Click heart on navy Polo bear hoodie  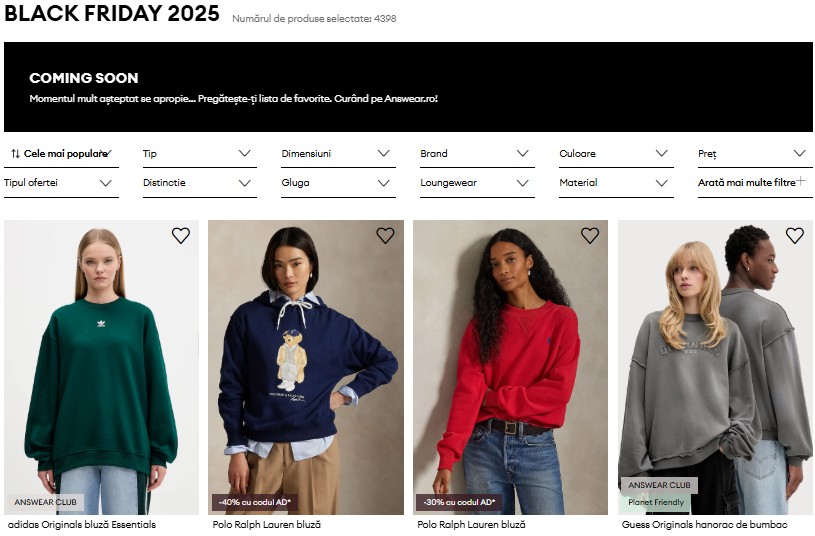click(x=385, y=236)
